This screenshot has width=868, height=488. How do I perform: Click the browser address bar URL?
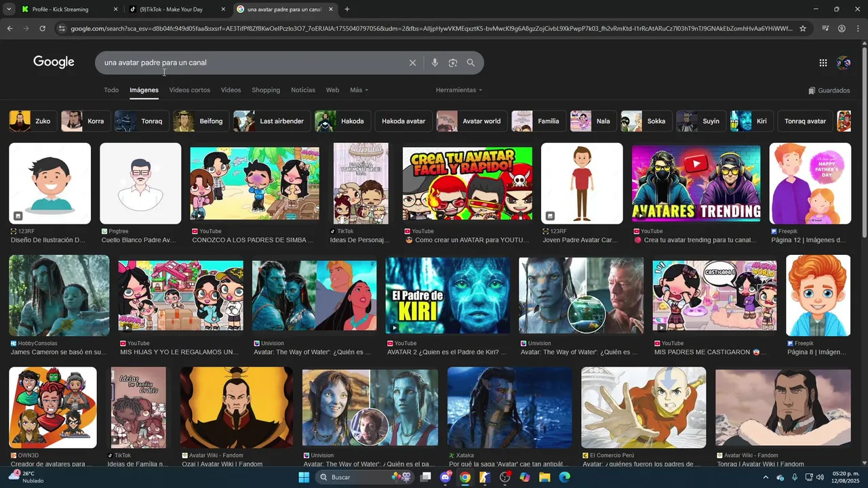(x=431, y=28)
